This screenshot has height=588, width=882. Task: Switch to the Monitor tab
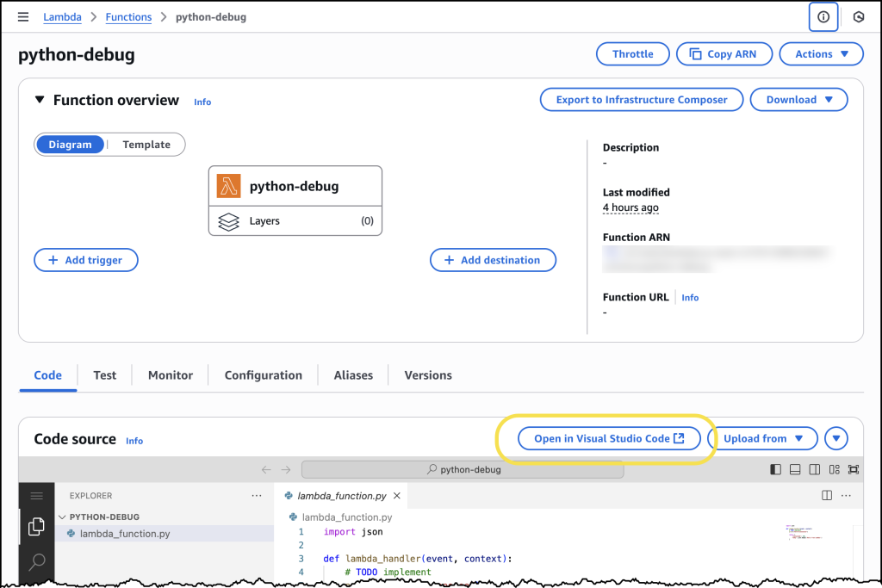(170, 375)
